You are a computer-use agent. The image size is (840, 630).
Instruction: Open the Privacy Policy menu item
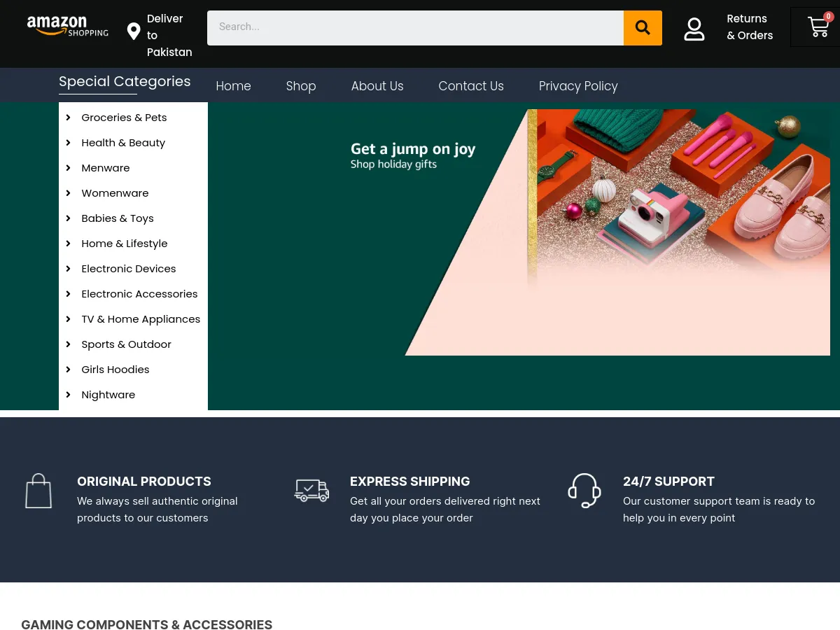[x=578, y=86]
